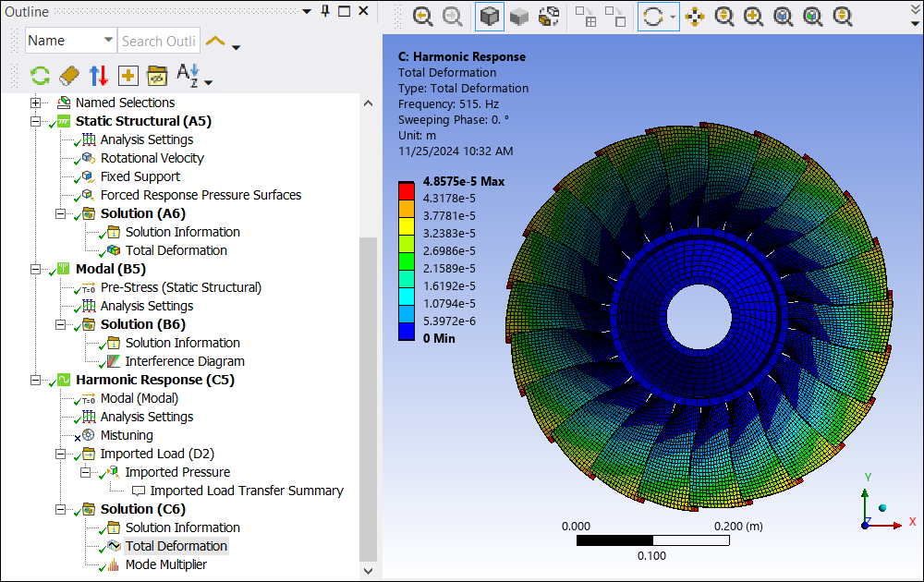Viewport: 924px width, 582px height.
Task: Click the shaded cube display icon
Action: click(519, 16)
